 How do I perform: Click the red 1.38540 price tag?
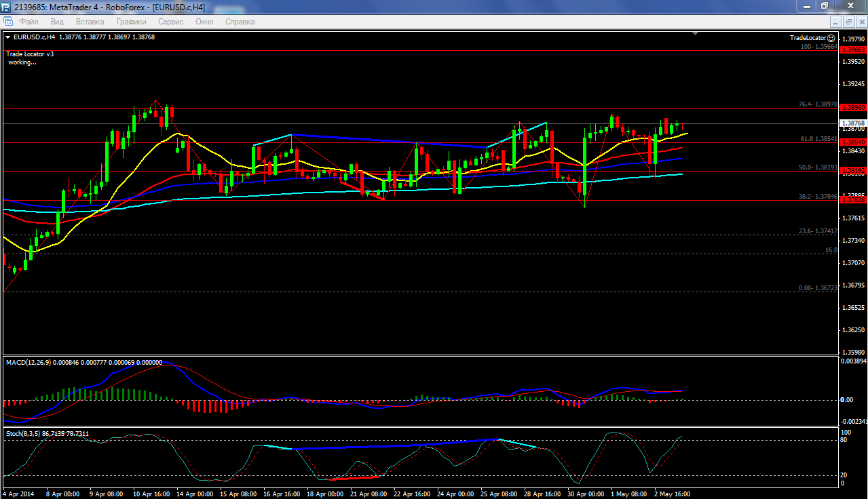coord(853,142)
